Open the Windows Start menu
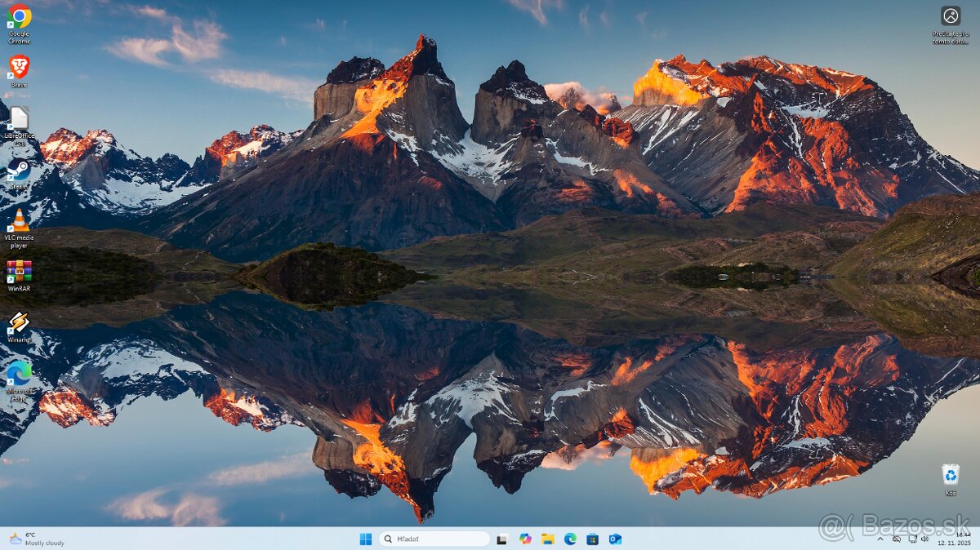Screen dimensions: 980x550 click(366, 539)
